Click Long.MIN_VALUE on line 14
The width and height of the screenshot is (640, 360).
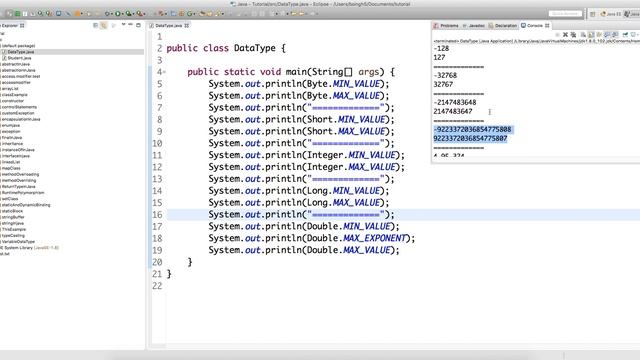point(343,191)
